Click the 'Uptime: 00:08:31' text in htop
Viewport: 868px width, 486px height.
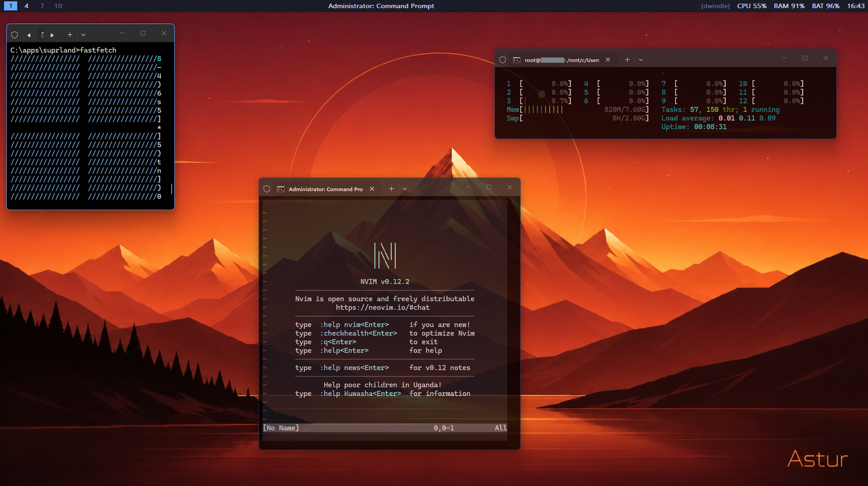pos(694,127)
